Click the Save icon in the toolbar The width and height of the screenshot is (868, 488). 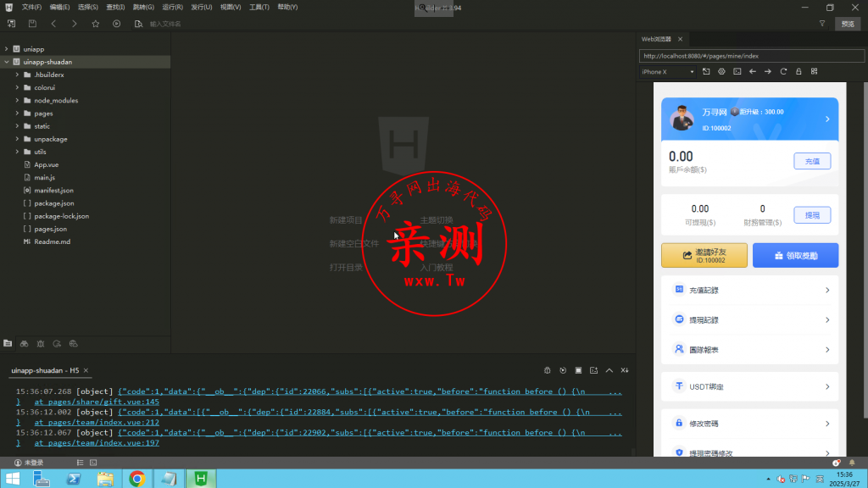[x=33, y=24]
